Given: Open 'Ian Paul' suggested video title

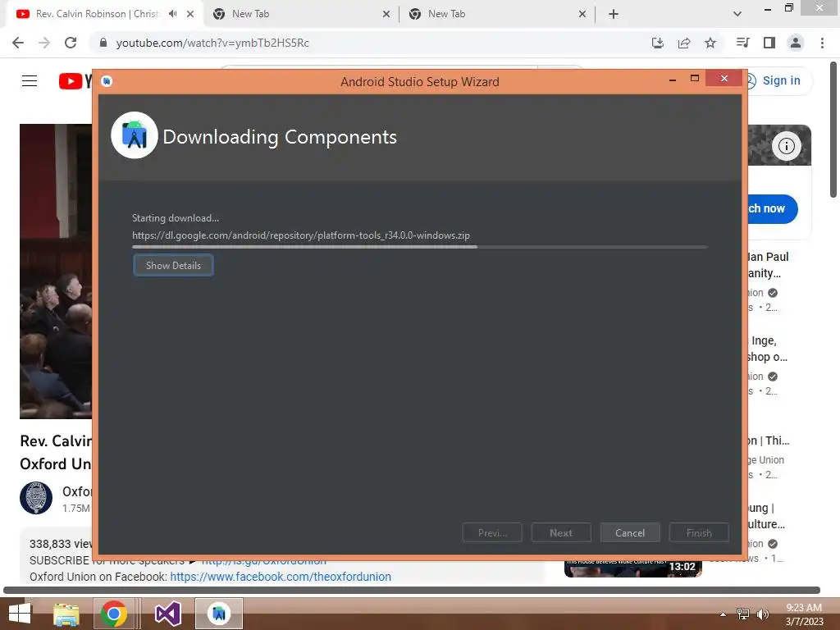Looking at the screenshot, I should (768, 265).
